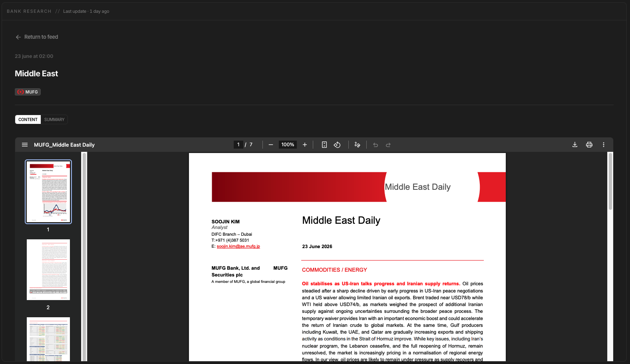Switch to the CONTENT tab

coord(28,119)
